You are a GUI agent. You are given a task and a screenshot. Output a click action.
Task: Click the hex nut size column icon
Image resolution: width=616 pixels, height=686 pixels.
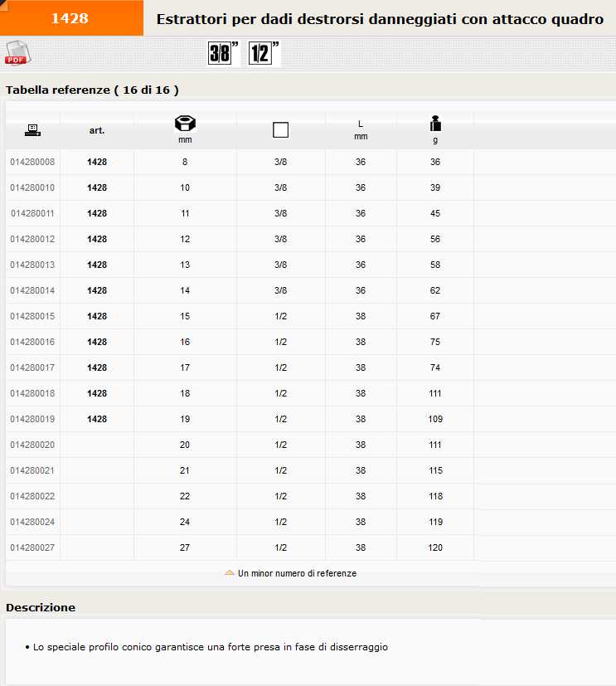click(x=185, y=124)
